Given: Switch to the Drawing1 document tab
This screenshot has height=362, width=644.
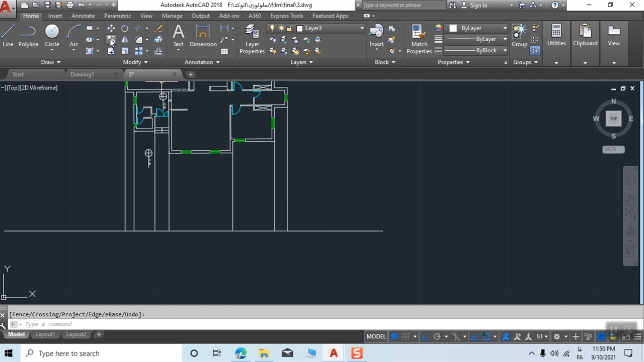Looking at the screenshot, I should coord(82,74).
